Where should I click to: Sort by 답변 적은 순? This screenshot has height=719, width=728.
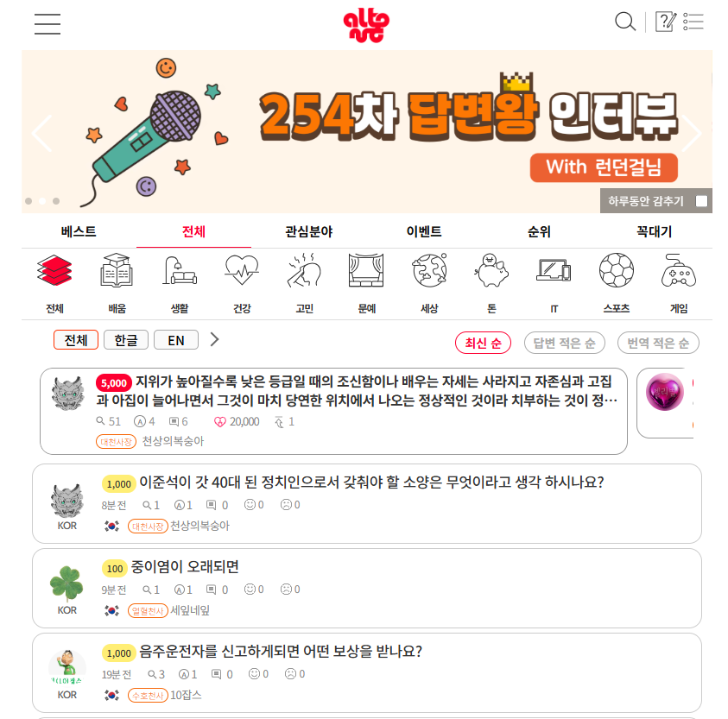point(564,343)
